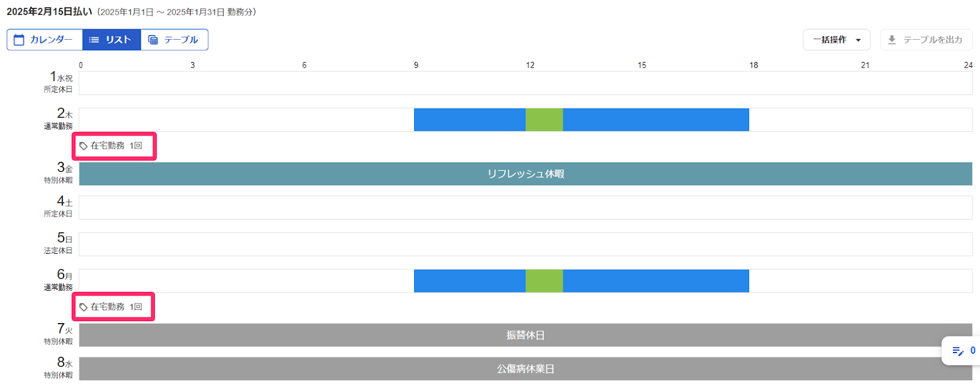Click the 3金 特別休暇 date label

coord(58,173)
